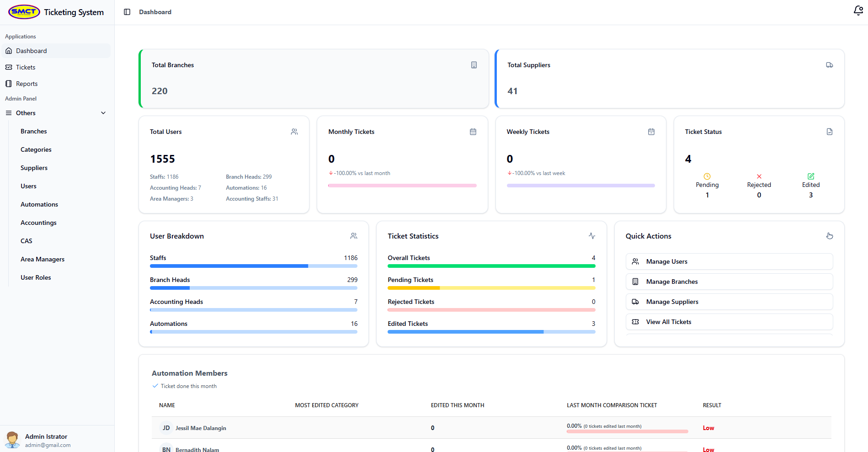The image size is (868, 452).
Task: Open the Tickets page from sidebar
Action: click(x=26, y=67)
